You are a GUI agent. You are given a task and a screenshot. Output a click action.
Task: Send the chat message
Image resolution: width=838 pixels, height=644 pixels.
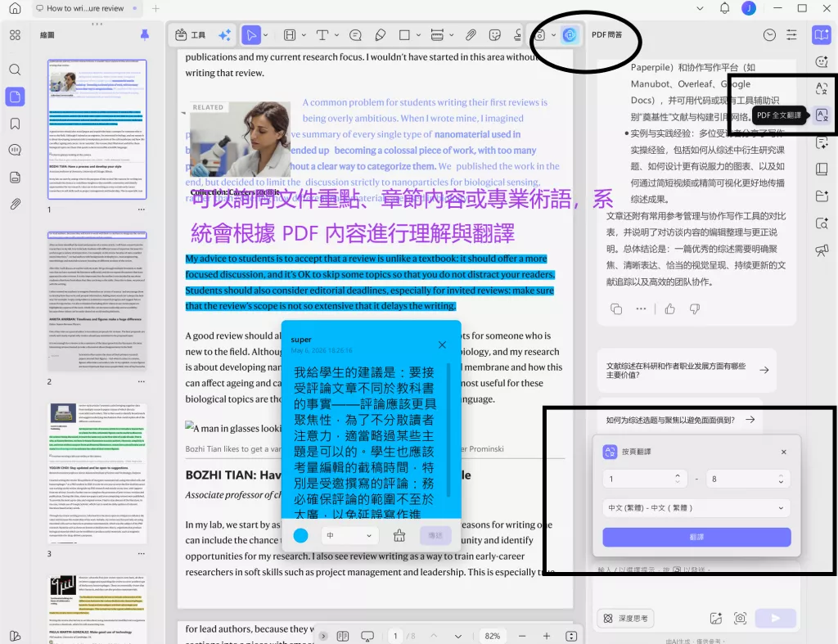pos(776,619)
